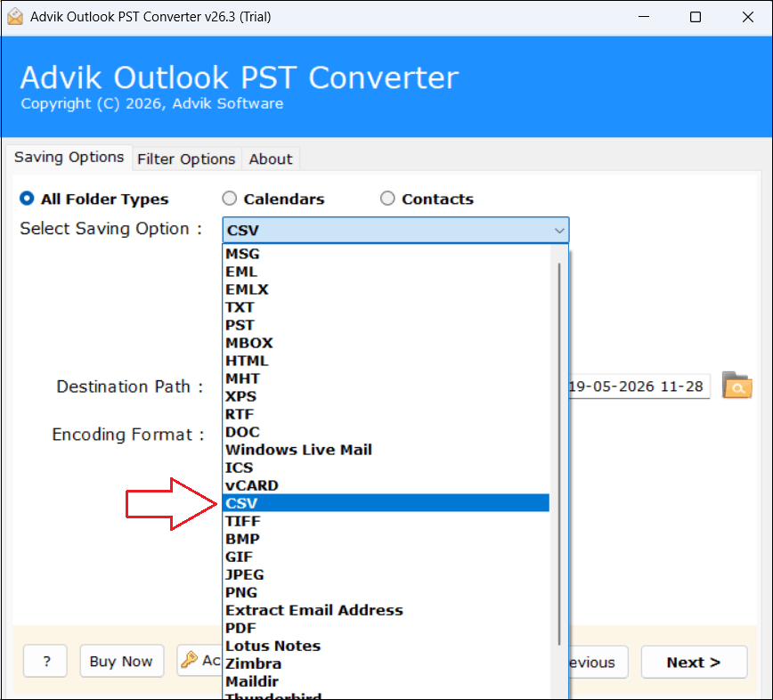Pick PDF in the dropdown list
The image size is (773, 700).
pos(386,628)
